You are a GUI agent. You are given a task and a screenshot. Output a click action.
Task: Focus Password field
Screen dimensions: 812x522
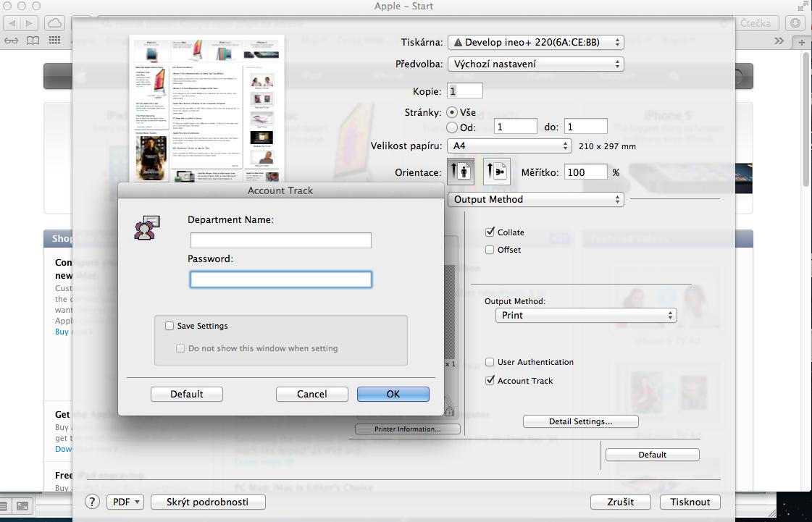[x=280, y=279]
